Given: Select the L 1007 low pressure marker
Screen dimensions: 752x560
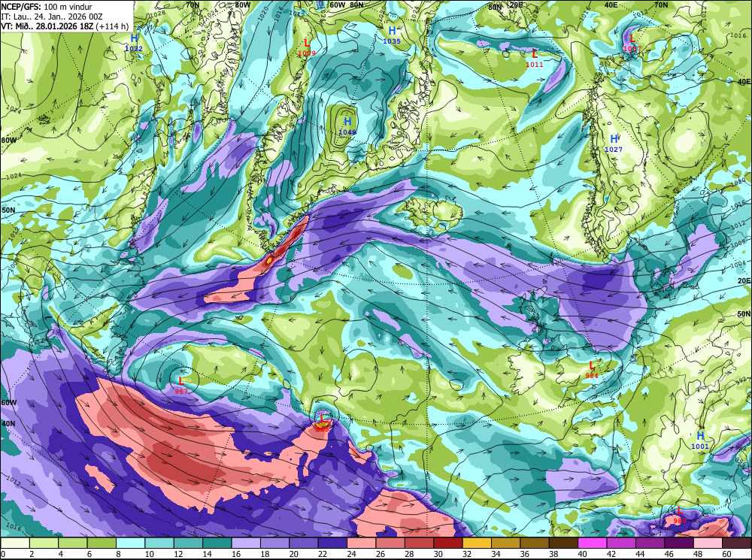Looking at the screenshot, I should pyautogui.click(x=632, y=43).
